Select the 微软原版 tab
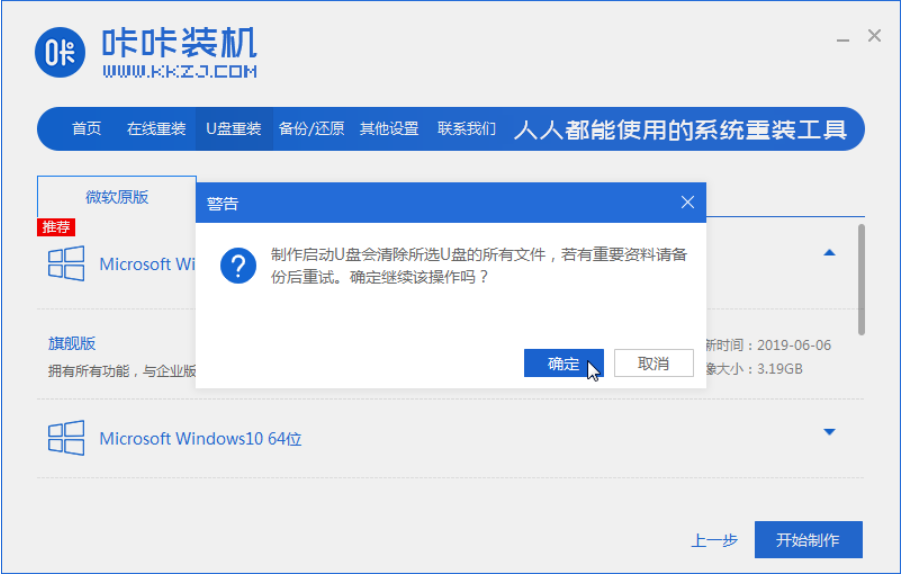This screenshot has height=577, width=903. tap(117, 197)
